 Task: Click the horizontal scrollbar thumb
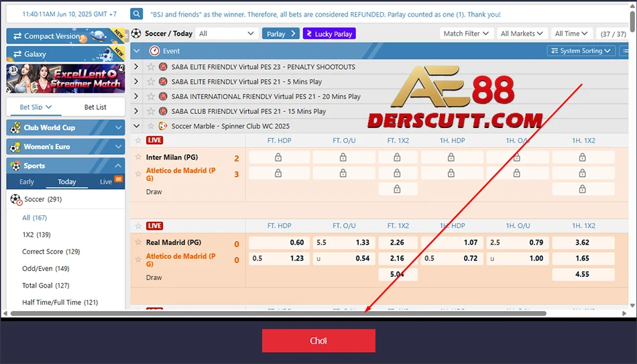278,313
